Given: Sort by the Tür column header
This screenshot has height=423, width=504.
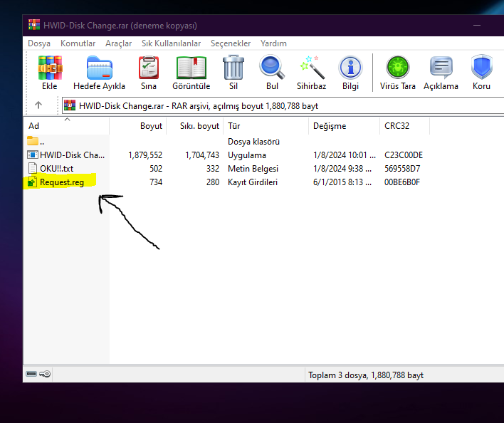Looking at the screenshot, I should click(x=266, y=125).
